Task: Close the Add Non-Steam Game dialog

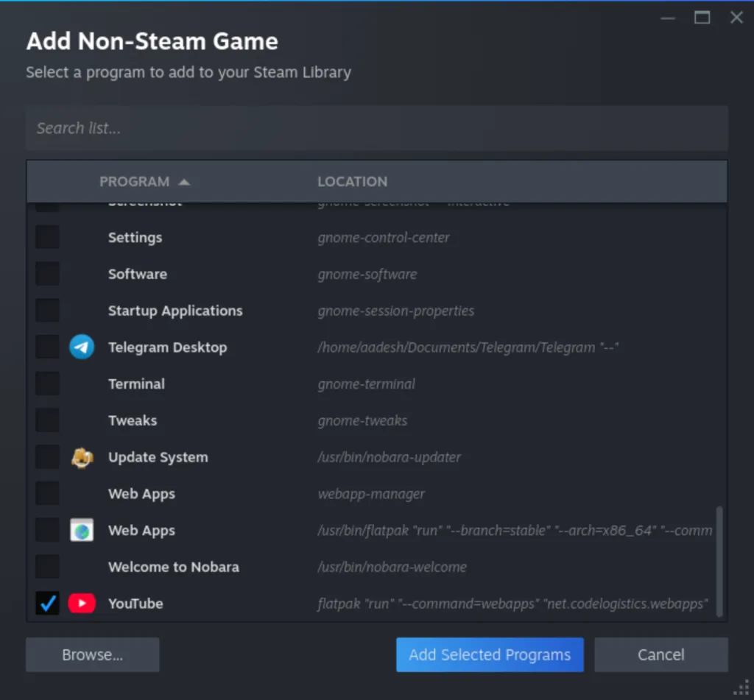Action: pos(736,18)
